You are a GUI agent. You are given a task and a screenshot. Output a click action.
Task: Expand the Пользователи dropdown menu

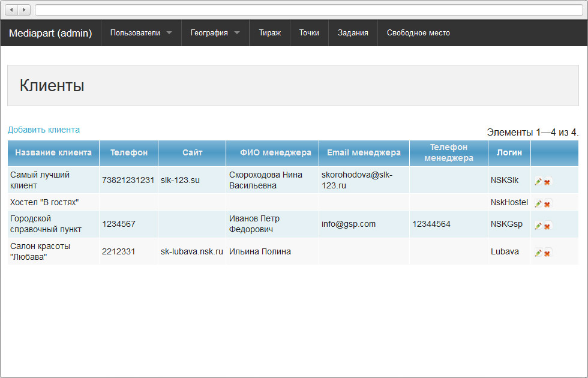141,33
